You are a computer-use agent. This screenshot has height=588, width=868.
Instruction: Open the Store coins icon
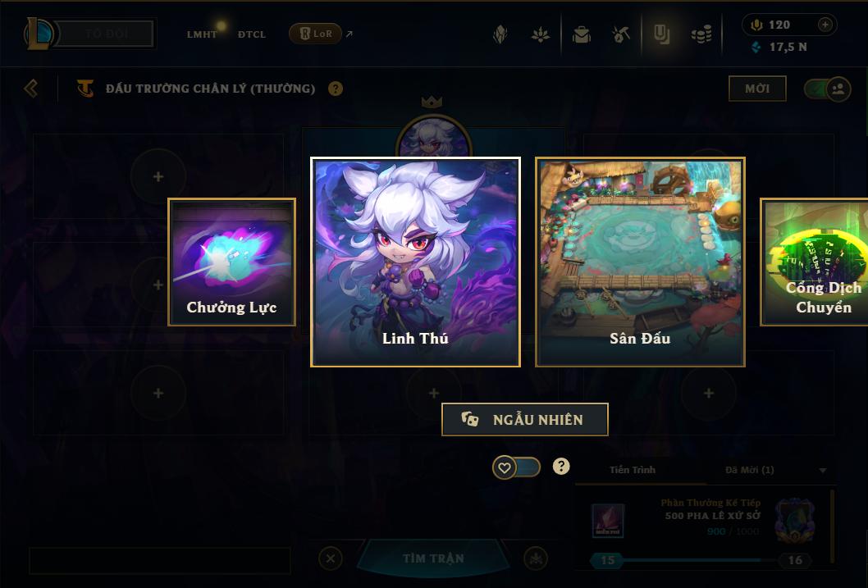(701, 34)
